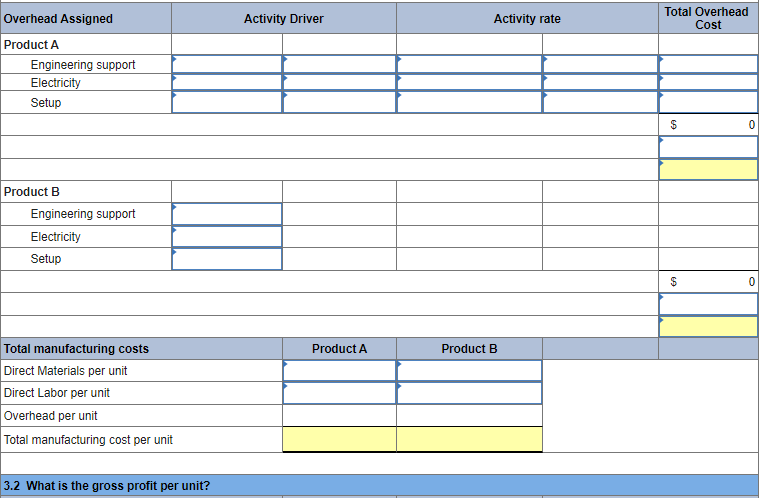Select second Activity Driver cell in Product A Engineering support row

pos(339,64)
